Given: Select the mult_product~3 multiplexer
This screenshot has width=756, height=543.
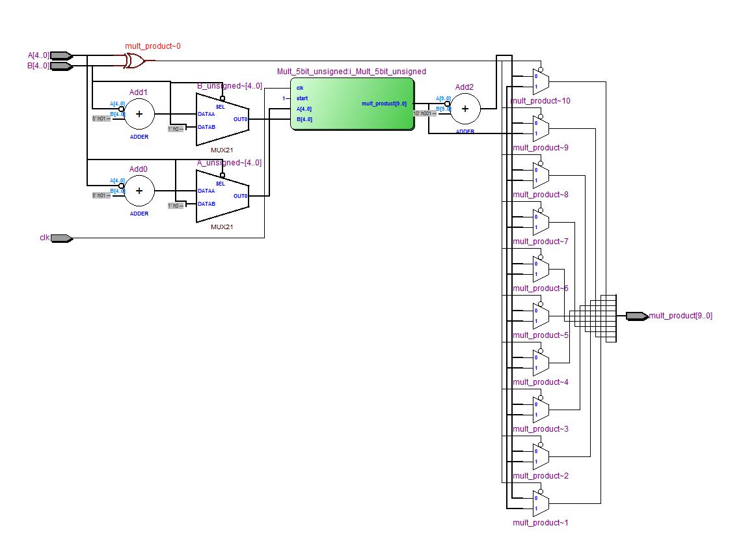Looking at the screenshot, I should click(541, 409).
